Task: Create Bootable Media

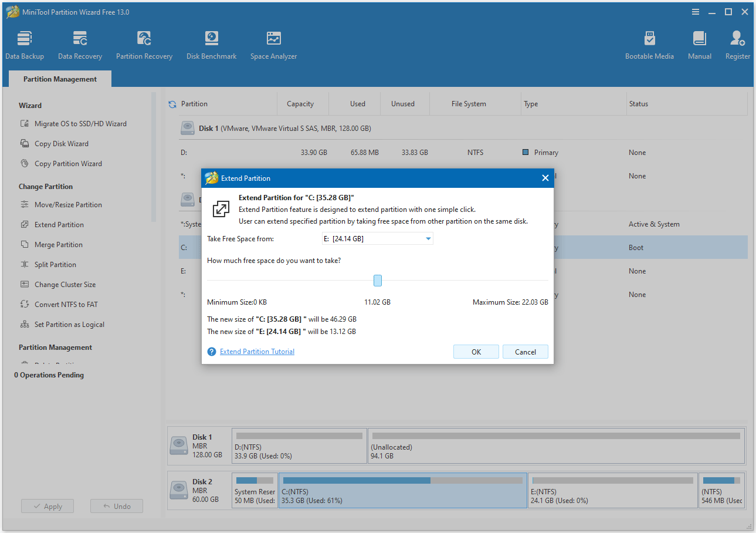Action: (x=649, y=44)
